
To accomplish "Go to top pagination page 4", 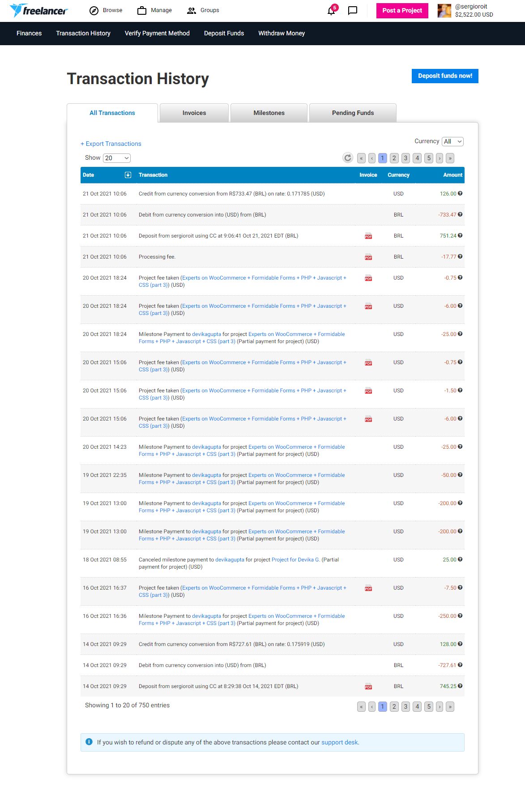I will pos(417,158).
